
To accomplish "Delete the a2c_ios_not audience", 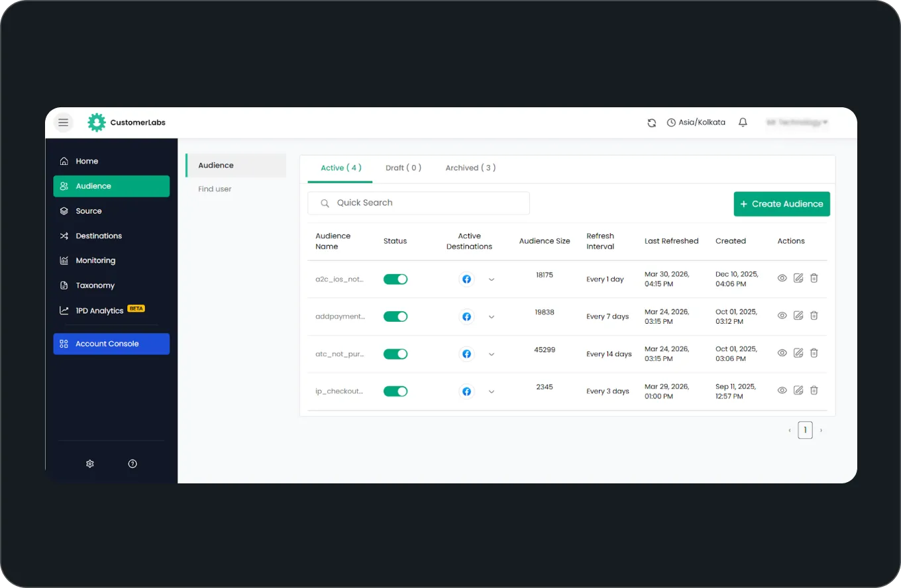I will coord(814,278).
